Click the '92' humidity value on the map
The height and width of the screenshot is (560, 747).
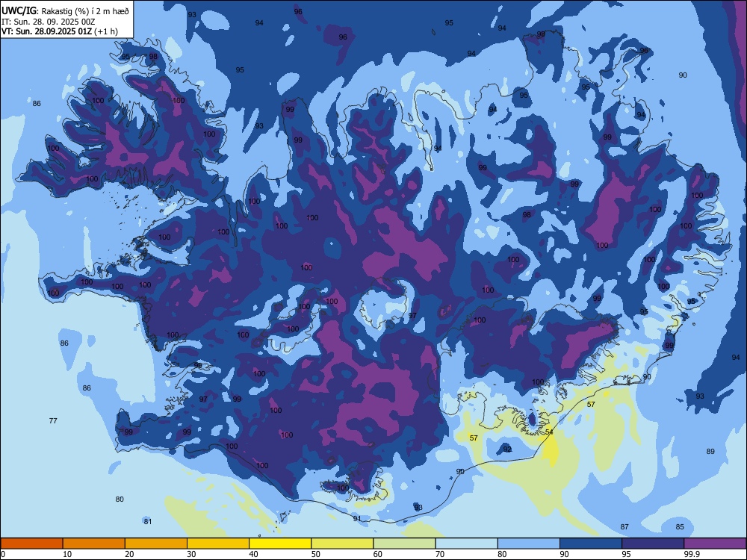pos(507,449)
